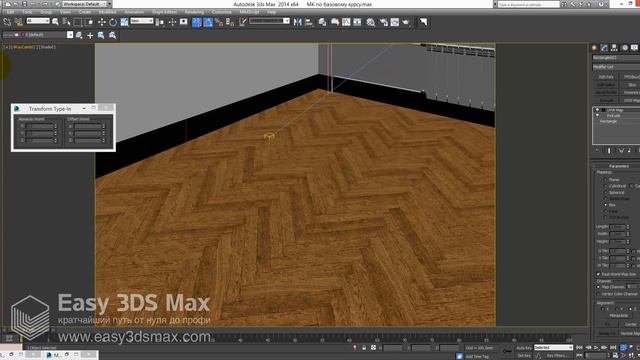Select Spherical mapping radio button

[606, 192]
